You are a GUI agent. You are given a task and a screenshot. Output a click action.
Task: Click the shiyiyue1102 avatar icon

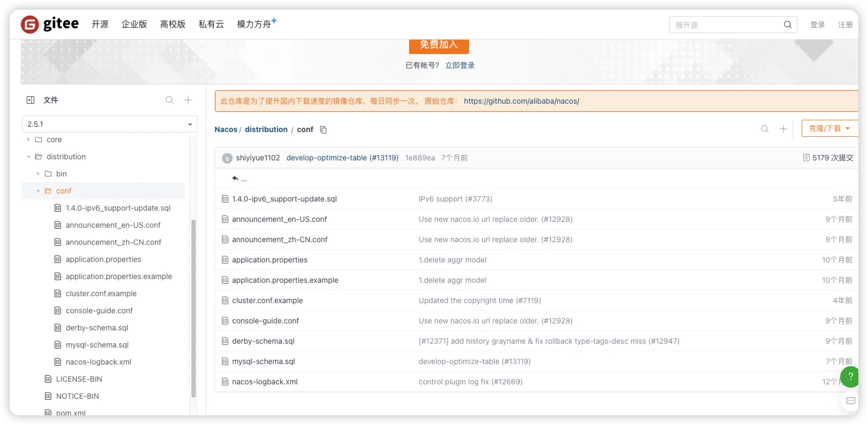pos(227,158)
